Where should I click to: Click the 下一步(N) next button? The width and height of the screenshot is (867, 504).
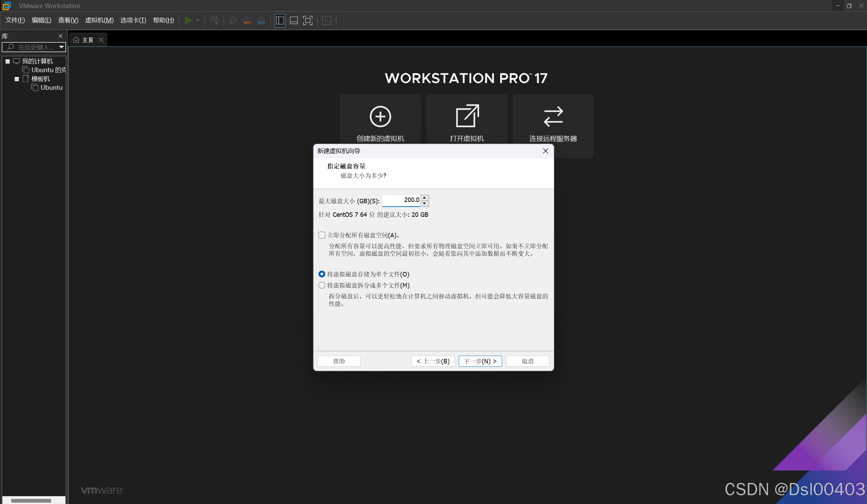480,361
